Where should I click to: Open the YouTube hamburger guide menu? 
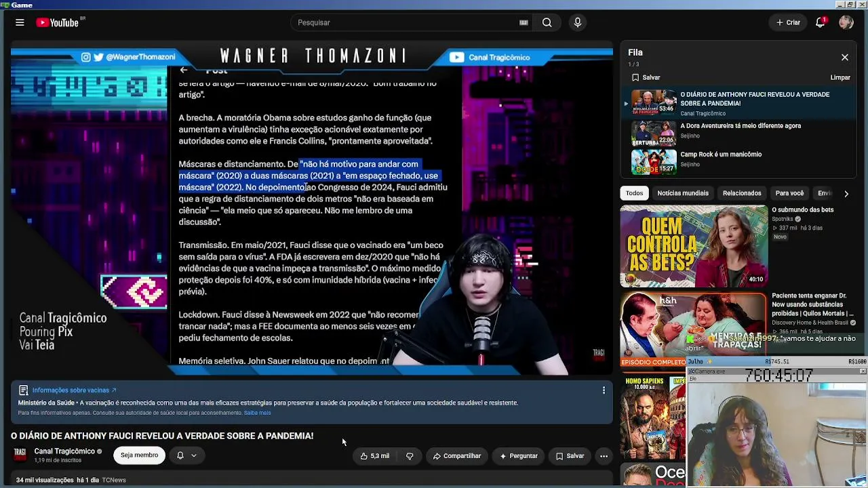coord(20,22)
